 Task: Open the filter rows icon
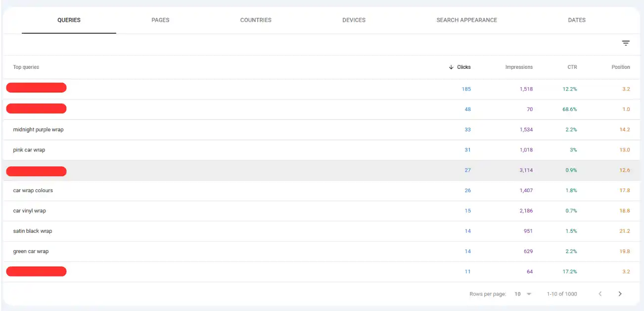(x=626, y=44)
